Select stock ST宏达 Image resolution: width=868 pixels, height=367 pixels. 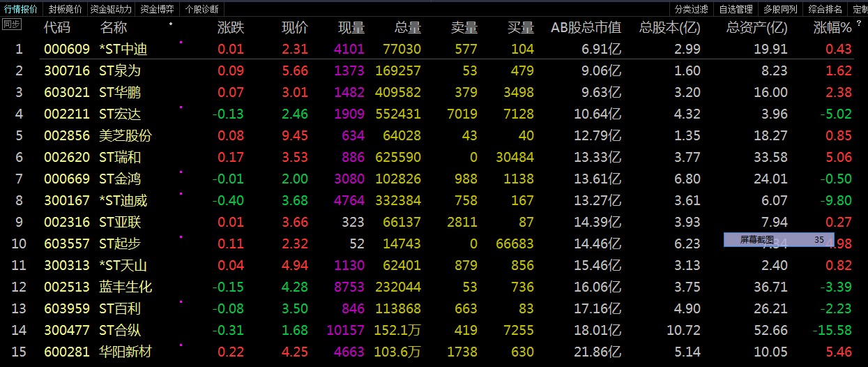point(120,114)
